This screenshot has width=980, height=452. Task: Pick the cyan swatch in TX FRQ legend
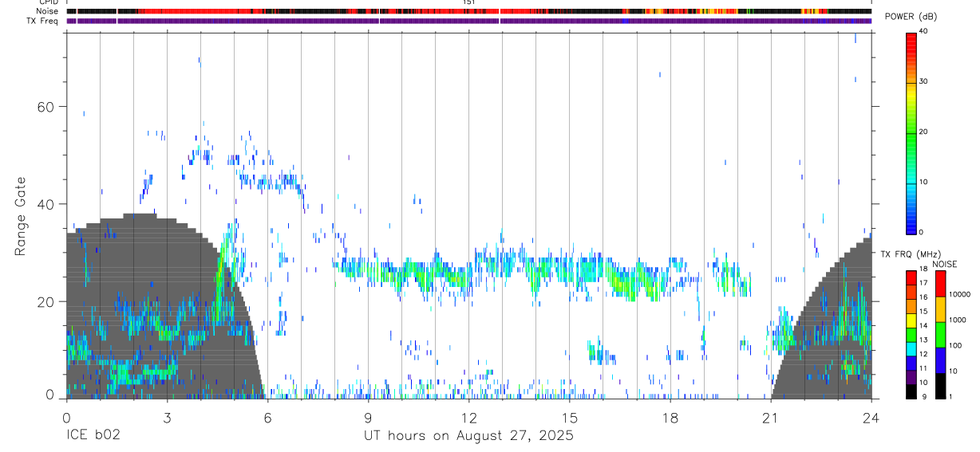[x=911, y=348]
